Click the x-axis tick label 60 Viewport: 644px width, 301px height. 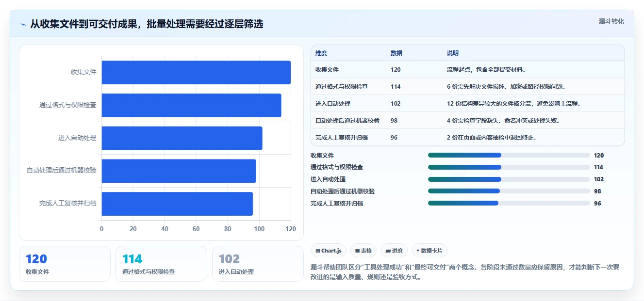click(x=196, y=229)
